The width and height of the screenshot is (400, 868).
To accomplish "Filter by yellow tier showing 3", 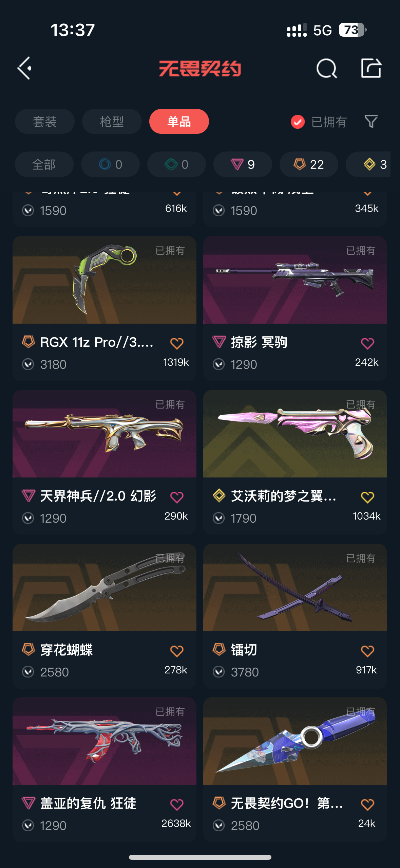I will (x=368, y=164).
